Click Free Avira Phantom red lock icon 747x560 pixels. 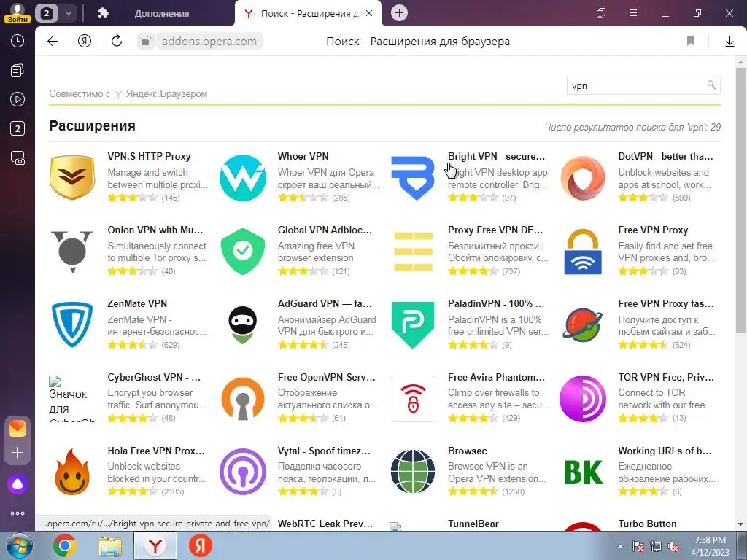click(413, 398)
